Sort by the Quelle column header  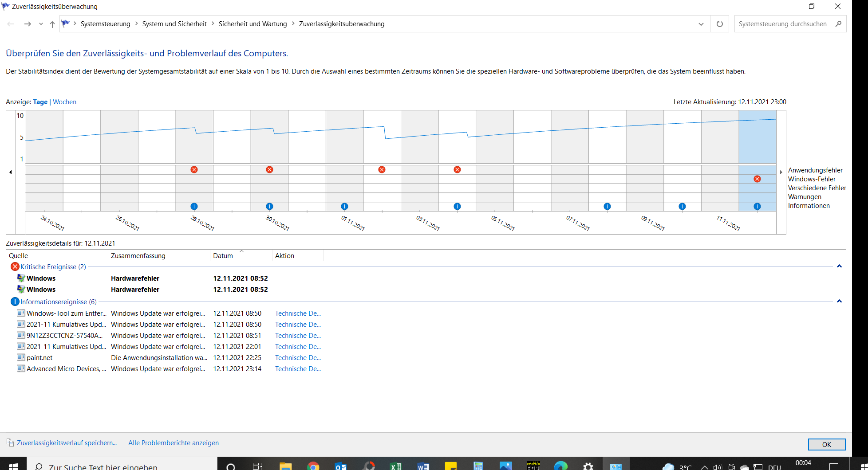[x=57, y=256]
